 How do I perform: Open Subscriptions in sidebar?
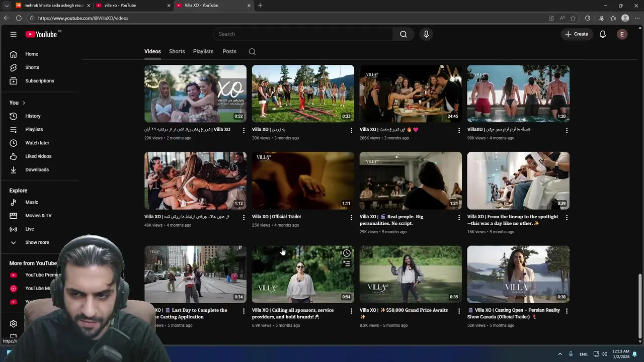40,81
